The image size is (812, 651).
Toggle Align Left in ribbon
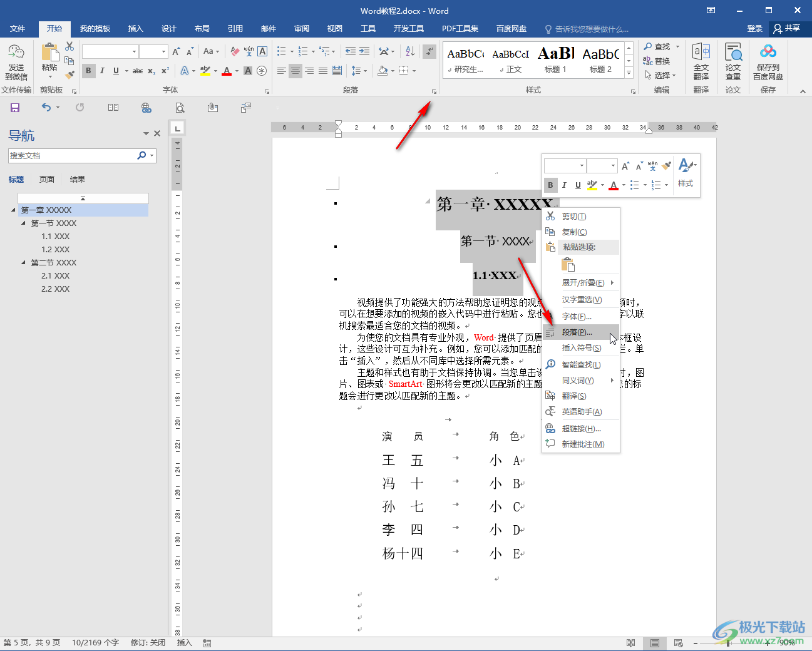(282, 71)
